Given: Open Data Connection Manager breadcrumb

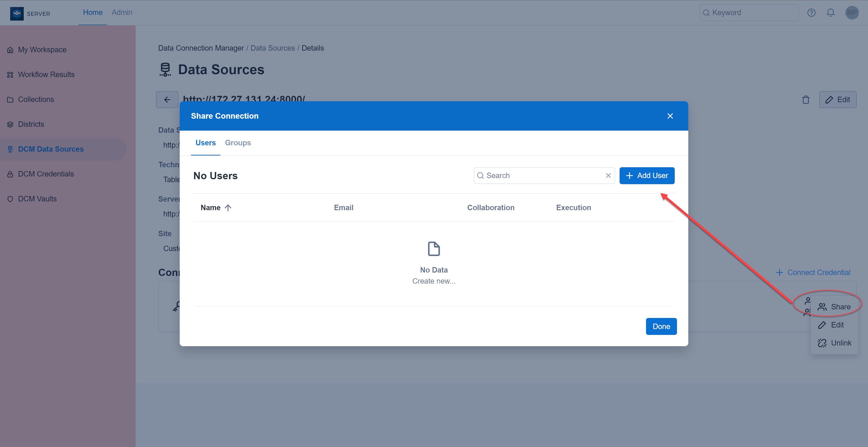Looking at the screenshot, I should [x=201, y=48].
